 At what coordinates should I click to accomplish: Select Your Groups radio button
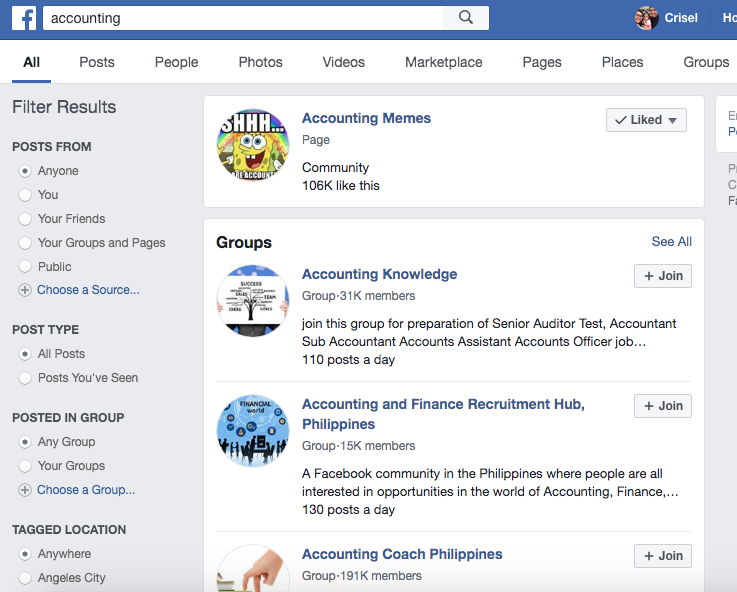pos(25,466)
